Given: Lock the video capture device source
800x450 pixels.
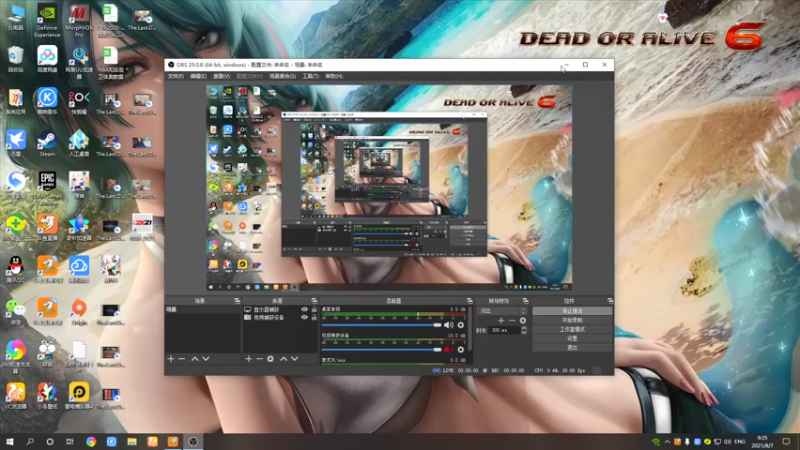Looking at the screenshot, I should (314, 317).
